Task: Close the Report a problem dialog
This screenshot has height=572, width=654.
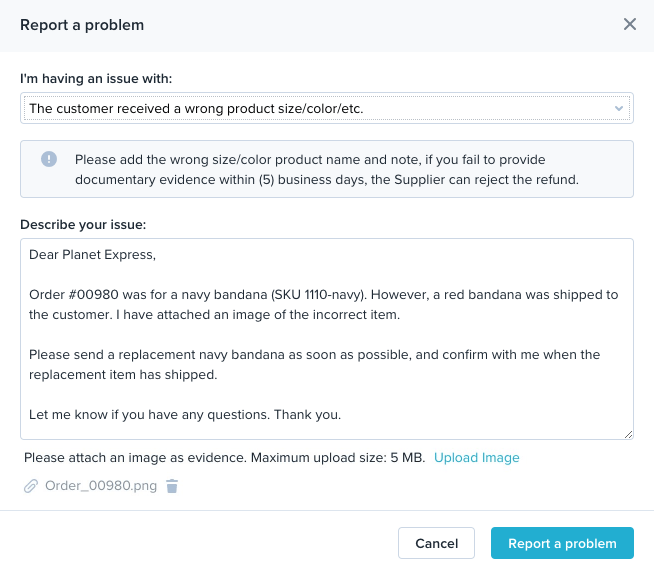Action: click(x=630, y=24)
